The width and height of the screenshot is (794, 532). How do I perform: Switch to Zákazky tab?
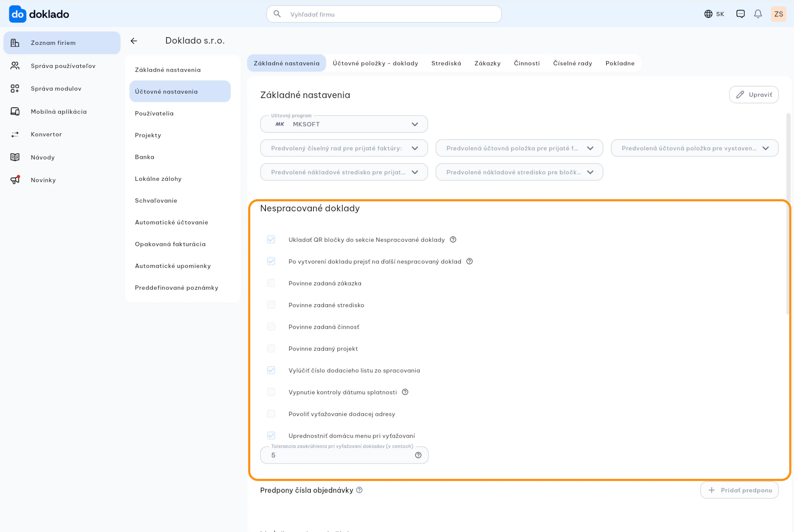pyautogui.click(x=487, y=63)
